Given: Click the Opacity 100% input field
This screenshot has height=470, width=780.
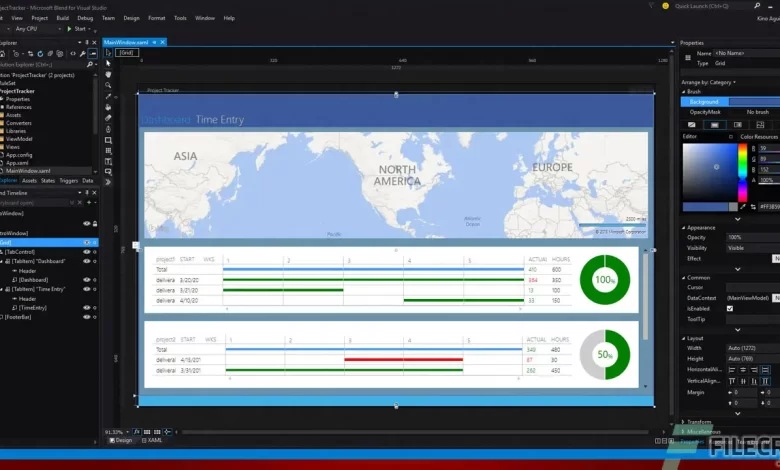Looking at the screenshot, I should click(753, 237).
